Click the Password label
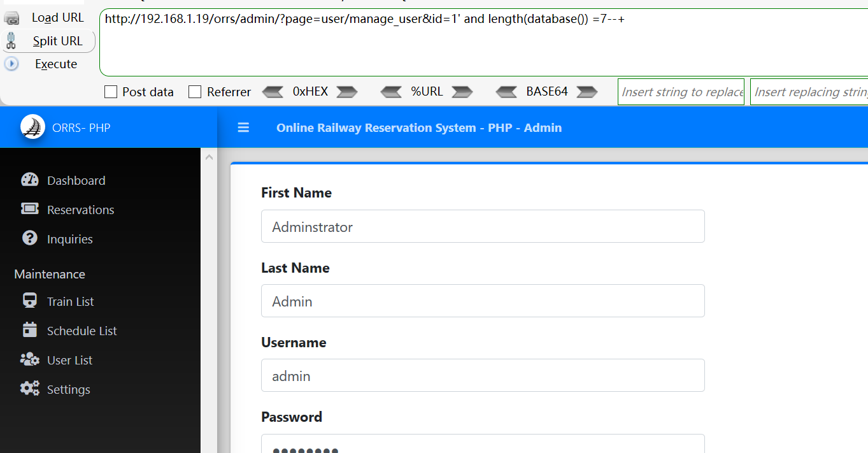 point(292,417)
